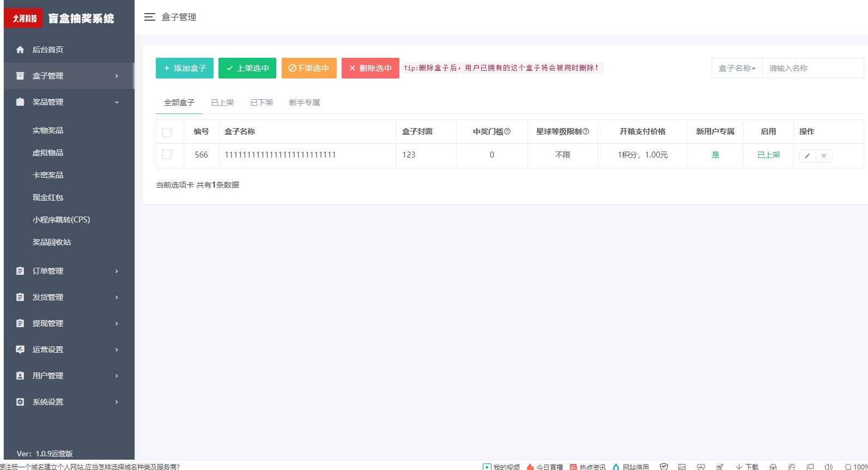
Task: Click the 大河科技 red logo
Action: (x=24, y=19)
